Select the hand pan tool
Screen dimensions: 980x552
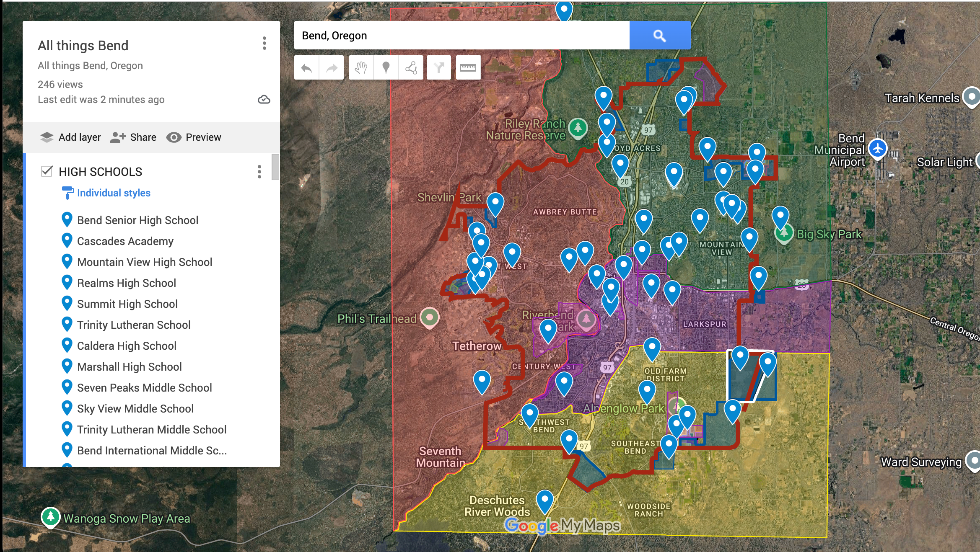coord(361,68)
